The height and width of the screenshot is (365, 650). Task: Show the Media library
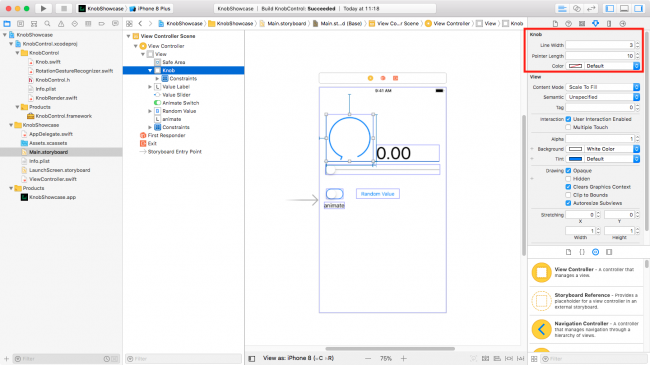point(609,252)
